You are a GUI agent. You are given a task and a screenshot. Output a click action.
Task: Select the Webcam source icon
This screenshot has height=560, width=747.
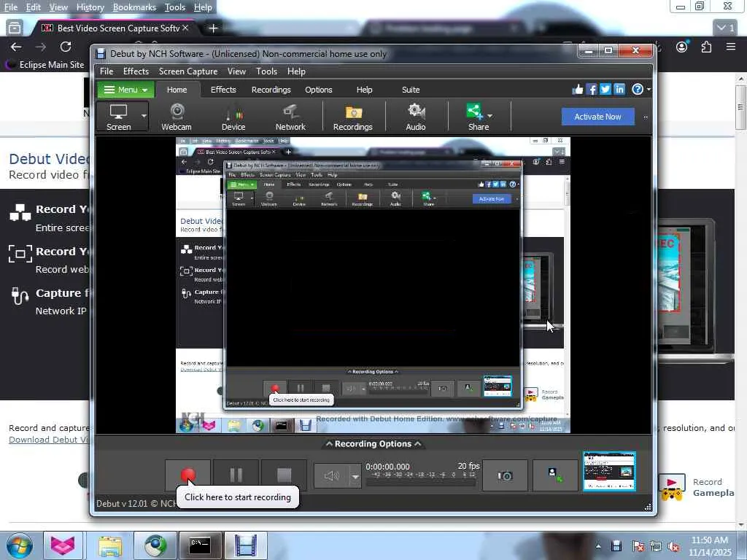click(177, 117)
